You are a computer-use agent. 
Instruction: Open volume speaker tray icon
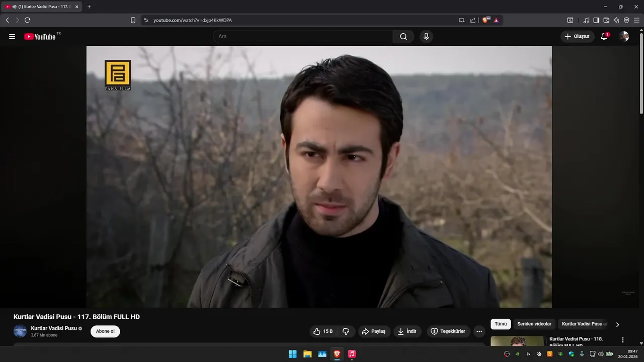(x=601, y=354)
